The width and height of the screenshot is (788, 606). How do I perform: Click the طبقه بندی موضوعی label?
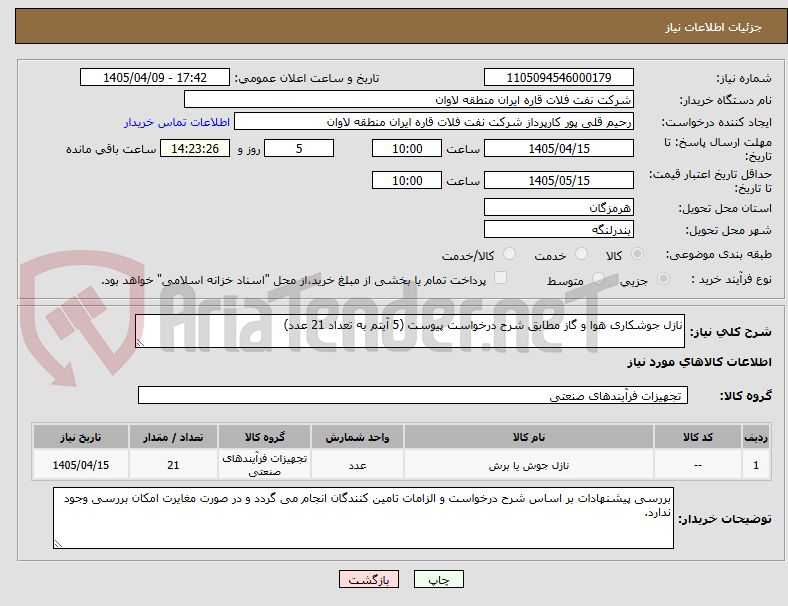point(719,254)
